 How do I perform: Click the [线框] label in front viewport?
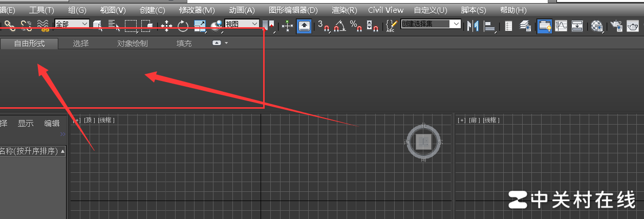click(491, 120)
